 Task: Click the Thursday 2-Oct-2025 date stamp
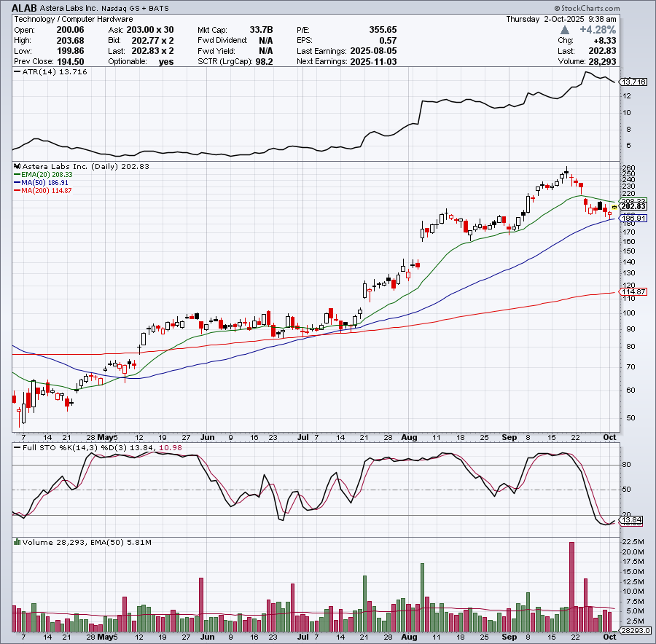pos(561,19)
